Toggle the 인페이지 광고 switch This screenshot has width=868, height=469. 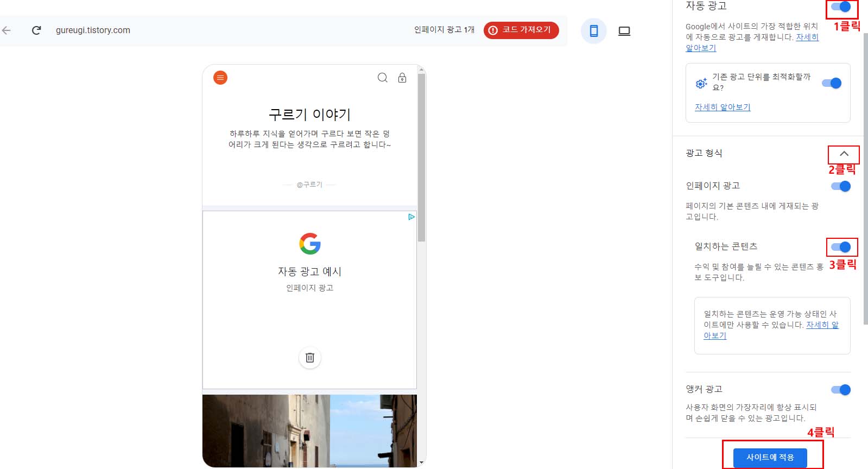(x=841, y=186)
